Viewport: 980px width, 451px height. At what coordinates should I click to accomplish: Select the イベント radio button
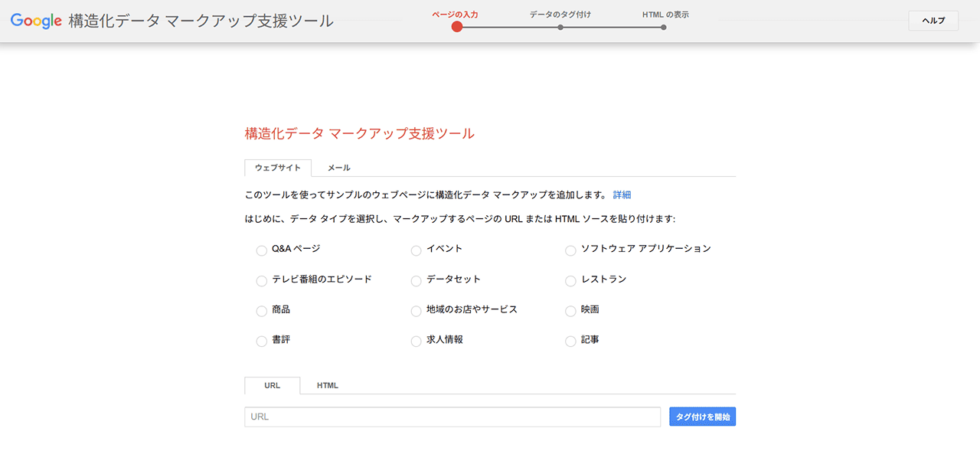pos(416,250)
